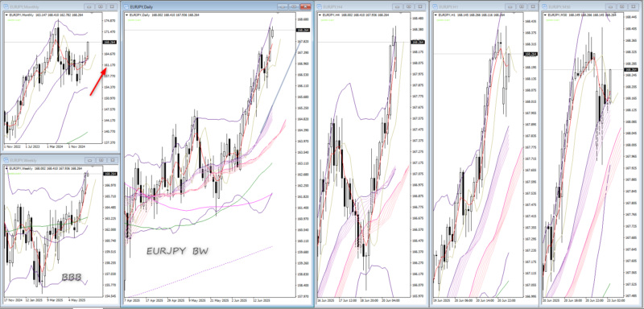Select the chart shift marker atop H4 chart
Screen dimensions: 644x309
400,13
